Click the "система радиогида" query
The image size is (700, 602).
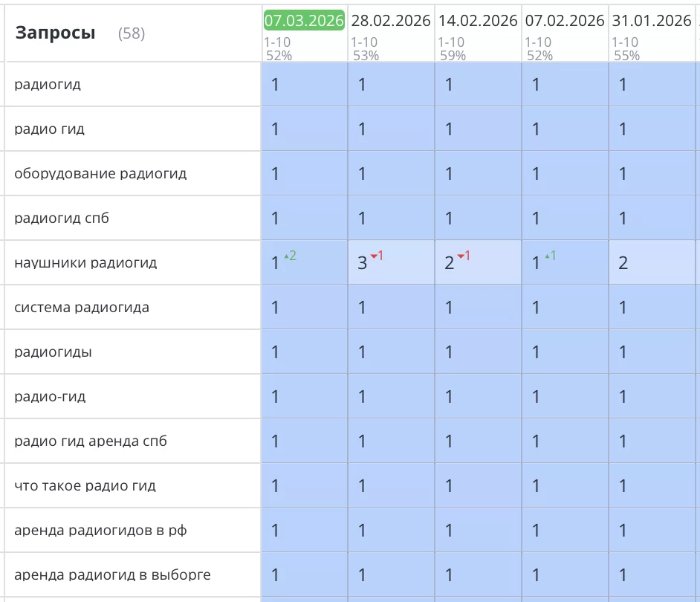pos(82,307)
